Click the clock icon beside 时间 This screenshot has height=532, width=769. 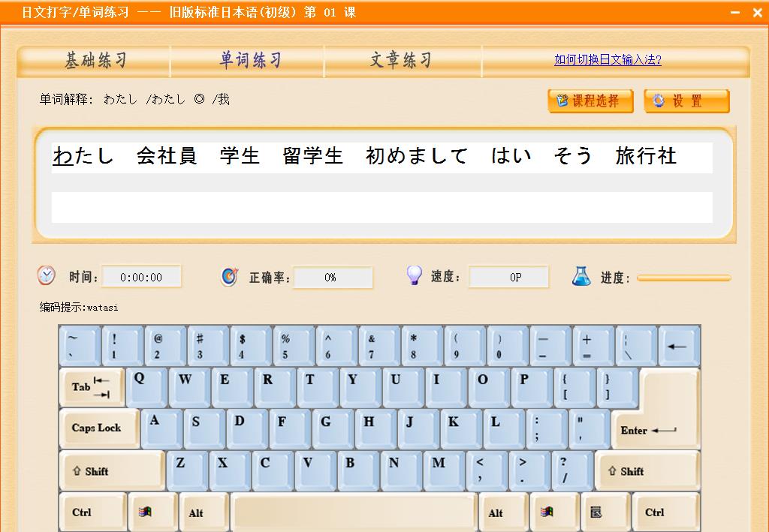click(x=46, y=276)
